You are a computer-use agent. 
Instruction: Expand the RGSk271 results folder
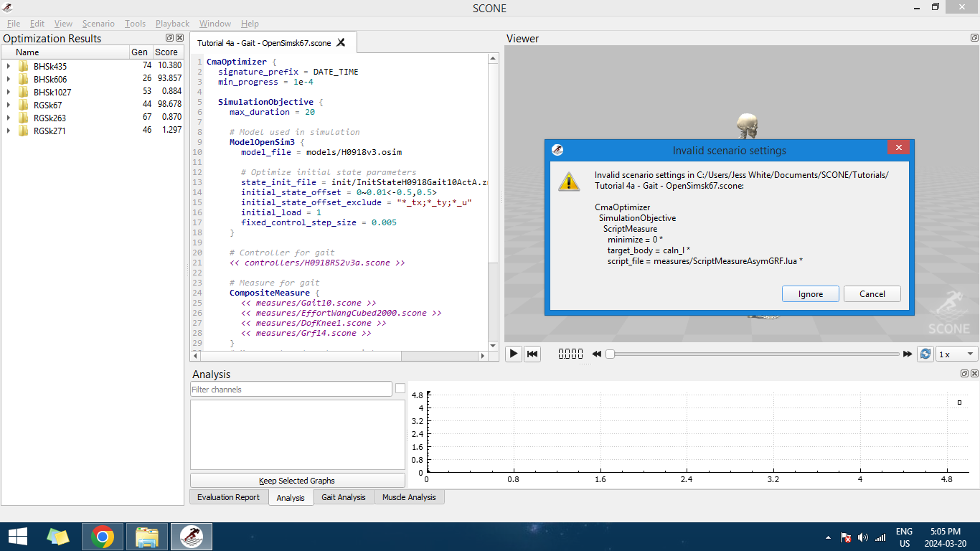pyautogui.click(x=9, y=131)
